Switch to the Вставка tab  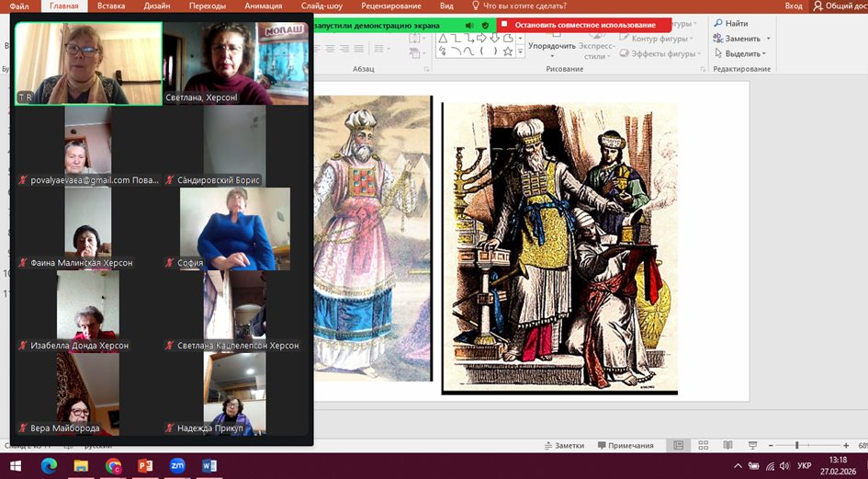pos(111,6)
